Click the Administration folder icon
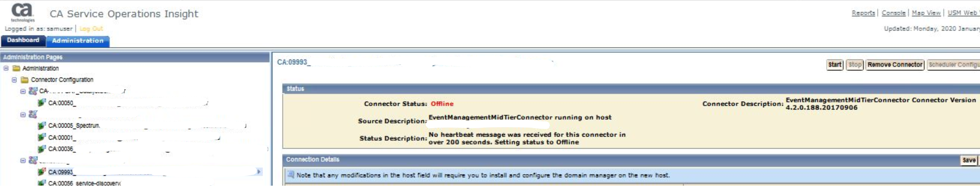Image resolution: width=980 pixels, height=188 pixels. click(x=16, y=69)
